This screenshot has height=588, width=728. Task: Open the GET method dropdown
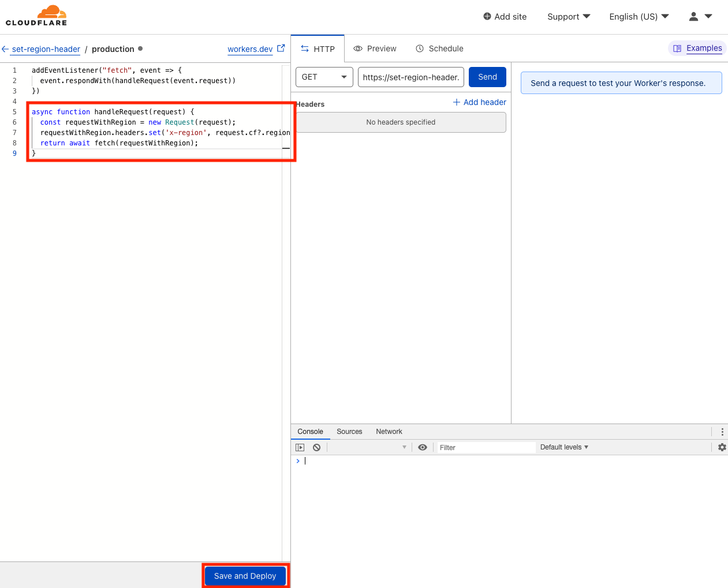point(324,77)
